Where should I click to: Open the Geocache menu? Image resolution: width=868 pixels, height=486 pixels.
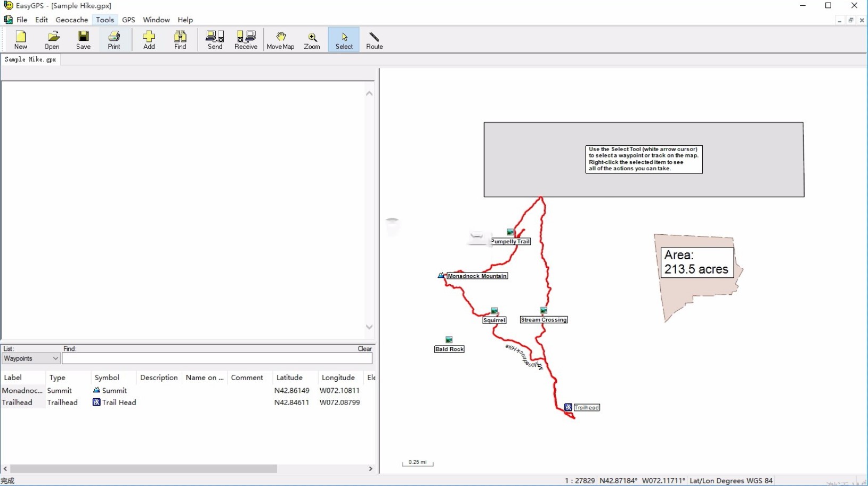click(71, 20)
